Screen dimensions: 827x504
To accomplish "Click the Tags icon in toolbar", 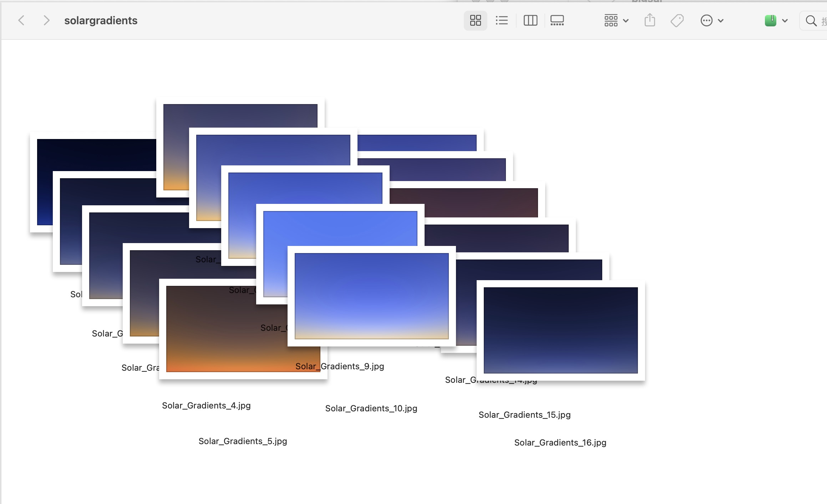I will [x=677, y=20].
